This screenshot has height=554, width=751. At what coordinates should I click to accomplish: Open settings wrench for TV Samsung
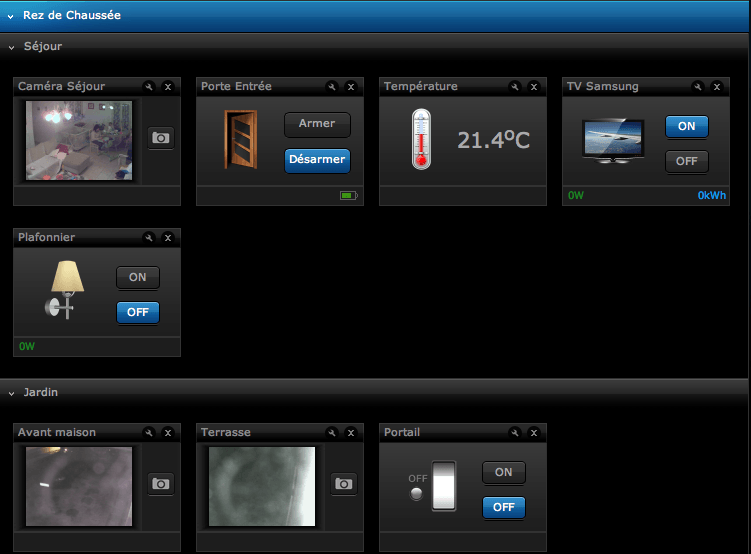698,87
